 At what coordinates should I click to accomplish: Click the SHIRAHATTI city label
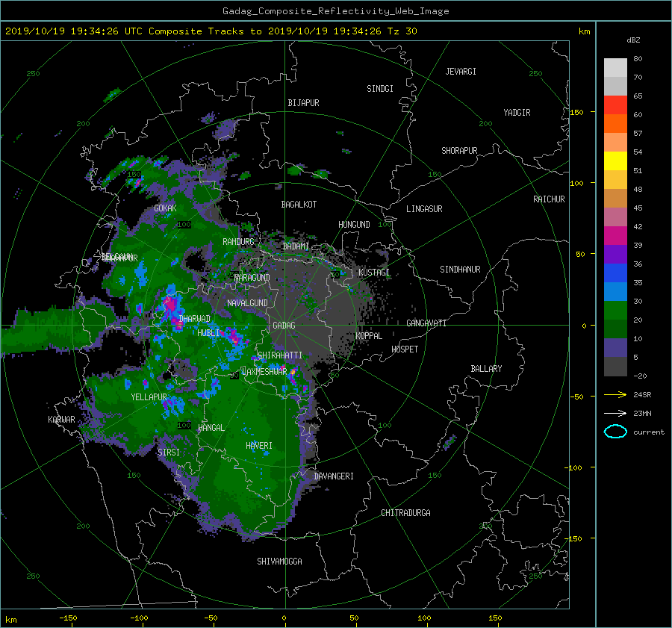(279, 355)
